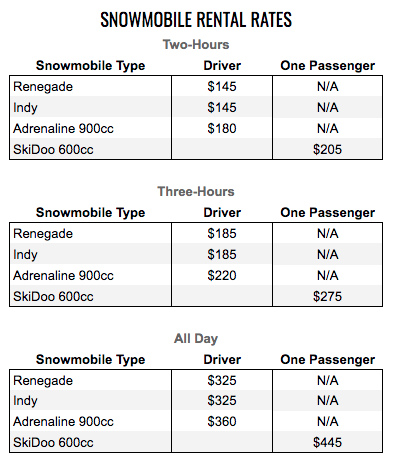The image size is (395, 464).
Task: Select the Two-Hours section heading
Action: (196, 45)
